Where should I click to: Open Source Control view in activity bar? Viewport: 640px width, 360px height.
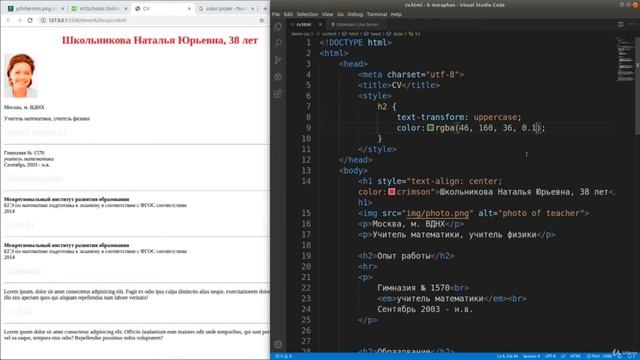278,60
